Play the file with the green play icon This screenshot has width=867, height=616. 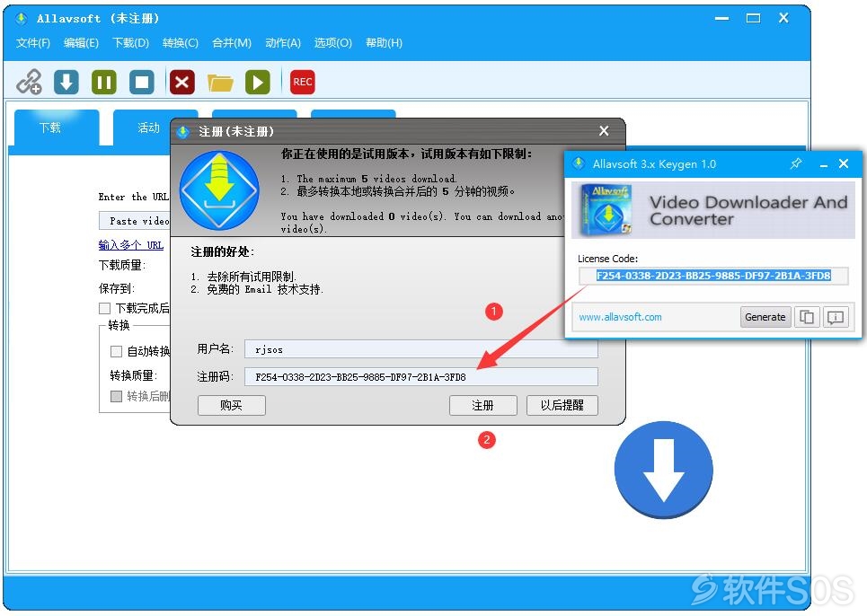258,83
